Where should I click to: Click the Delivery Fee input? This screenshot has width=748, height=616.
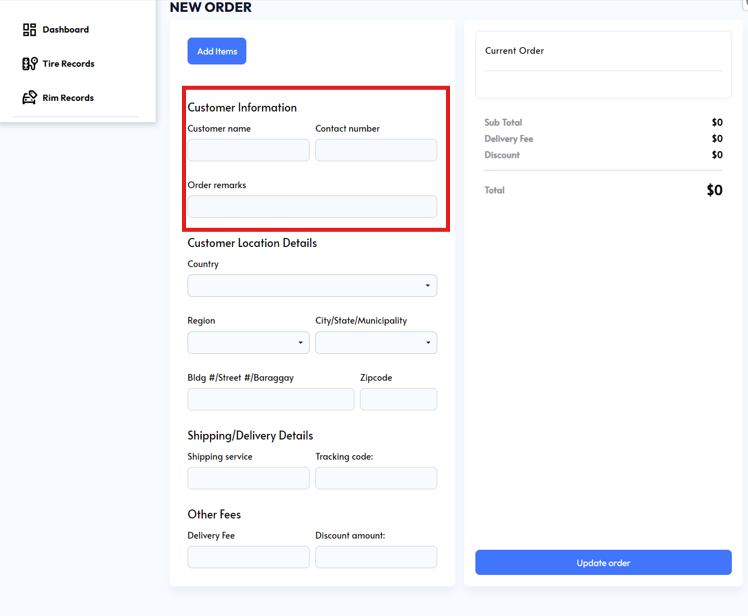pos(248,557)
